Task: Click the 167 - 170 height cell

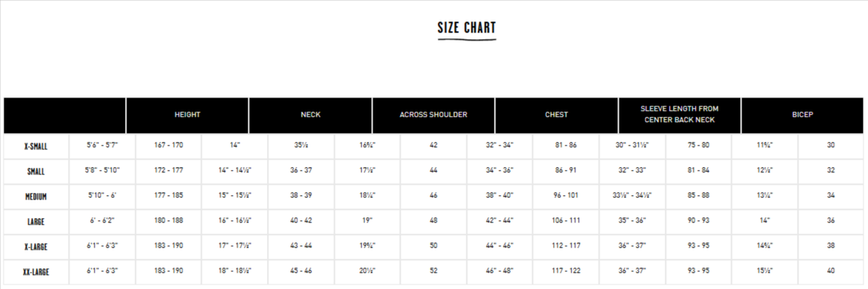Action: [x=169, y=145]
